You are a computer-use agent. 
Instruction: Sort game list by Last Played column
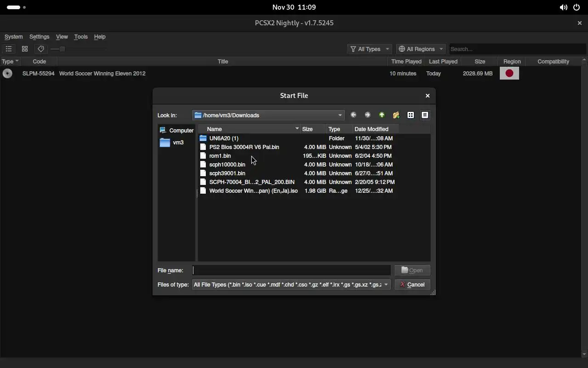click(443, 61)
